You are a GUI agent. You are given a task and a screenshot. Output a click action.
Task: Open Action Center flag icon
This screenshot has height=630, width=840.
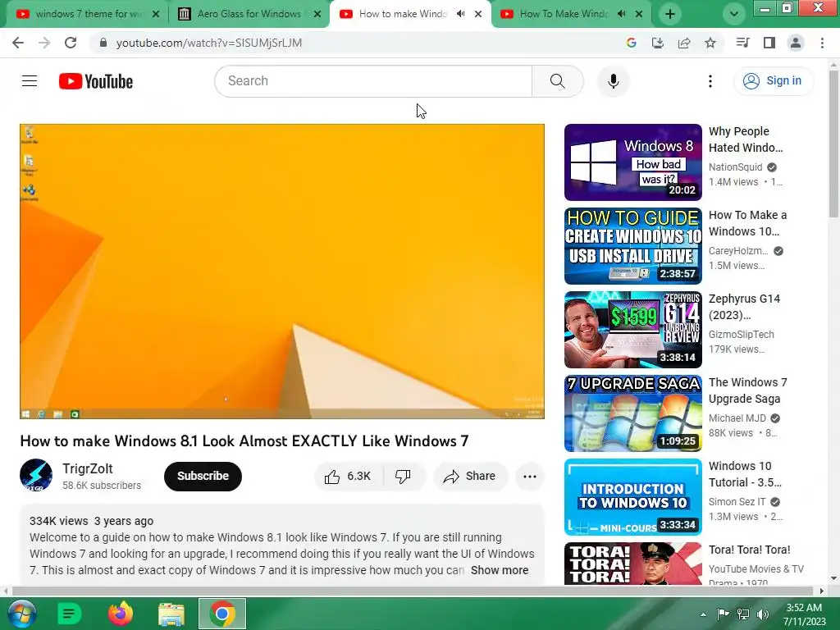[724, 614]
